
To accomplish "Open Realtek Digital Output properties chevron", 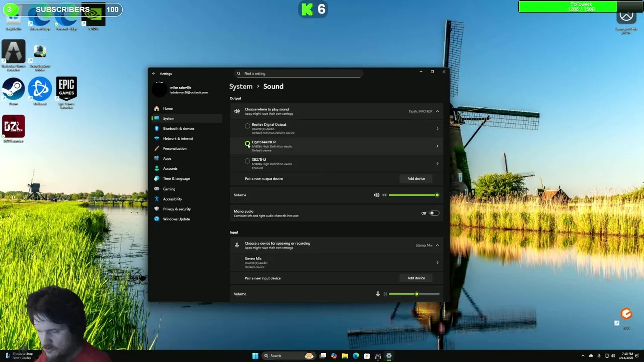I will click(x=437, y=129).
